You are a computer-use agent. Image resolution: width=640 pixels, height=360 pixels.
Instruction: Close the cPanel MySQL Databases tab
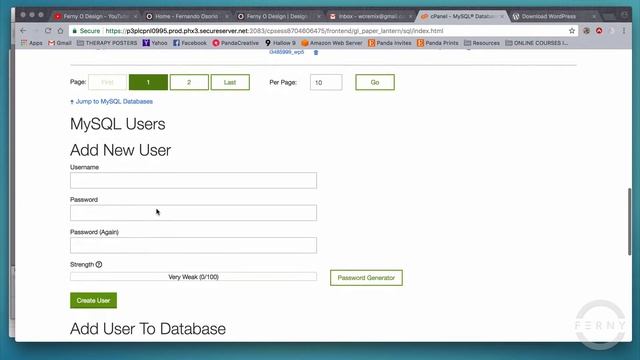(x=502, y=16)
